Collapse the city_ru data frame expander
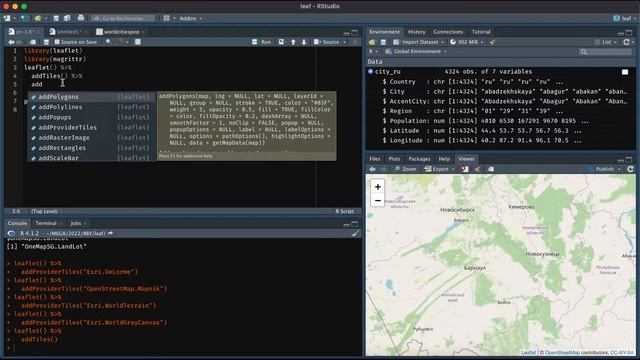The image size is (640, 360). pyautogui.click(x=370, y=71)
